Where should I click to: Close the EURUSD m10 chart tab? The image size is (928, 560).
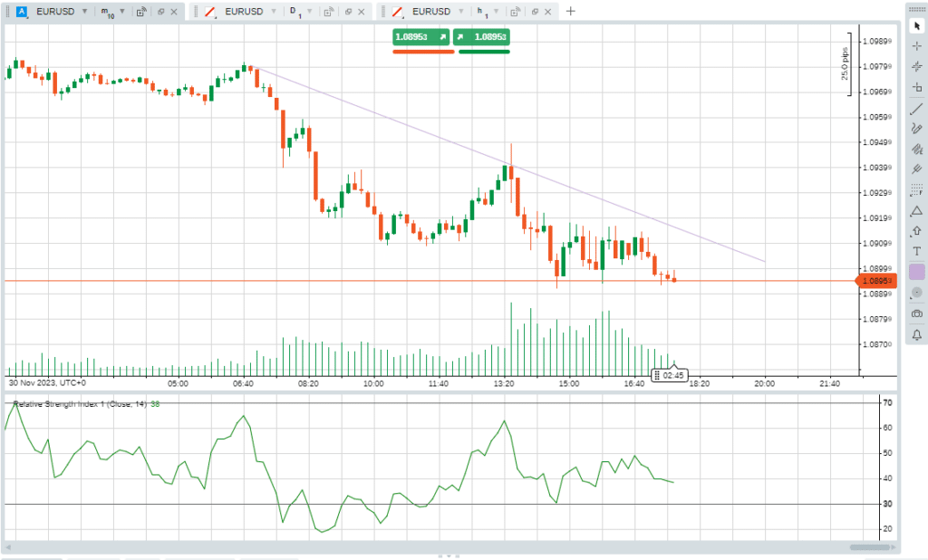[x=174, y=12]
